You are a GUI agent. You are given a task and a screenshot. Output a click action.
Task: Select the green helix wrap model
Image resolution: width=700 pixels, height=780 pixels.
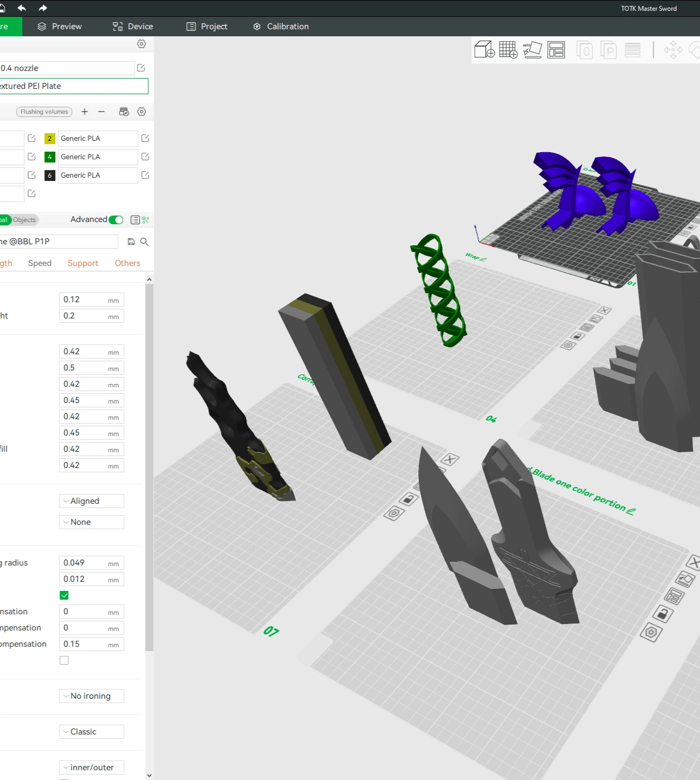(x=439, y=290)
